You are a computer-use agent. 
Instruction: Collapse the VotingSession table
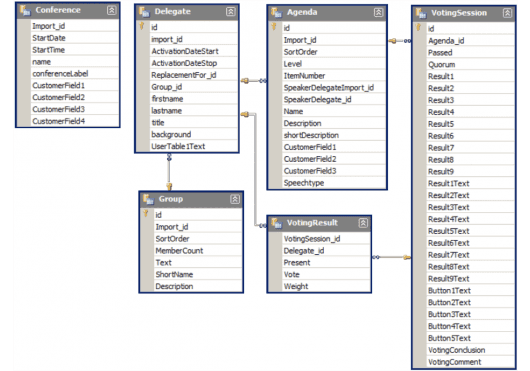click(x=507, y=13)
